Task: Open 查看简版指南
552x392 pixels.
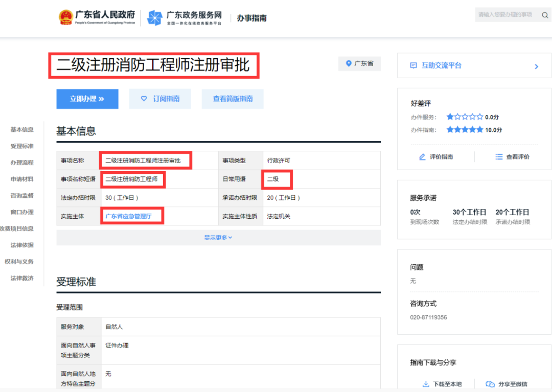Action: pos(233,99)
